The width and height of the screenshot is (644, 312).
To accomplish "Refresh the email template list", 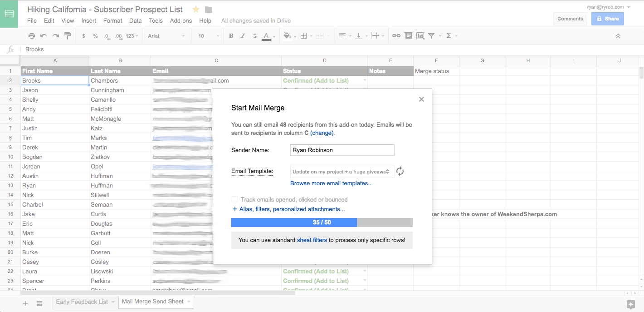I will tap(400, 171).
